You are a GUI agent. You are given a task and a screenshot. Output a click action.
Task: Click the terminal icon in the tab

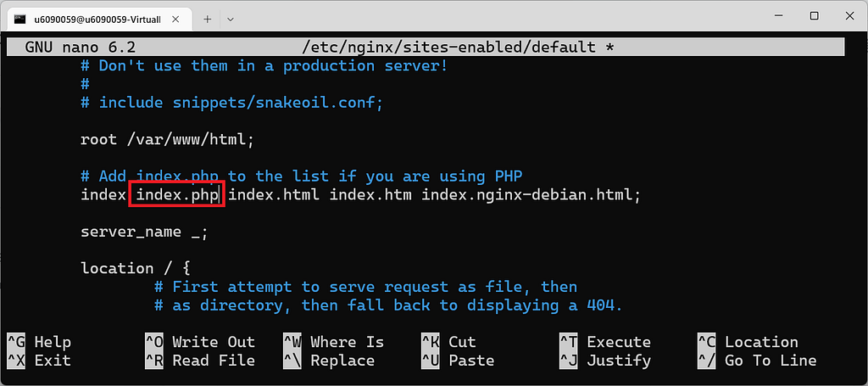click(20, 19)
